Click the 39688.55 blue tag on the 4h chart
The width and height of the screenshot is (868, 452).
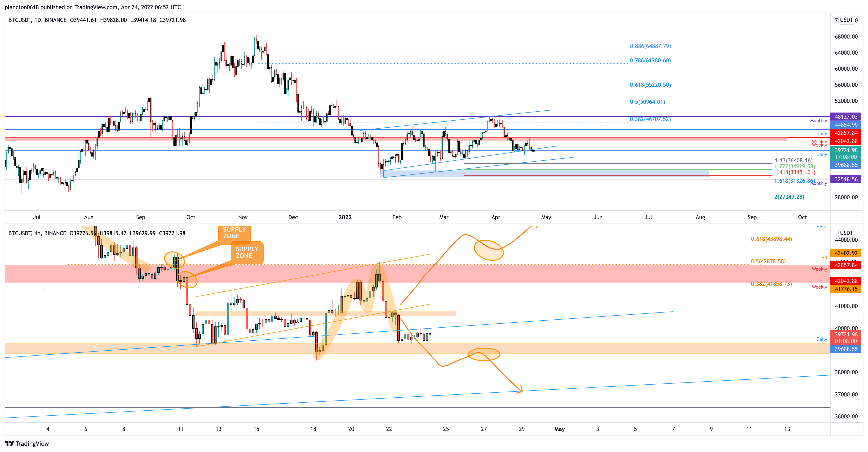[846, 349]
